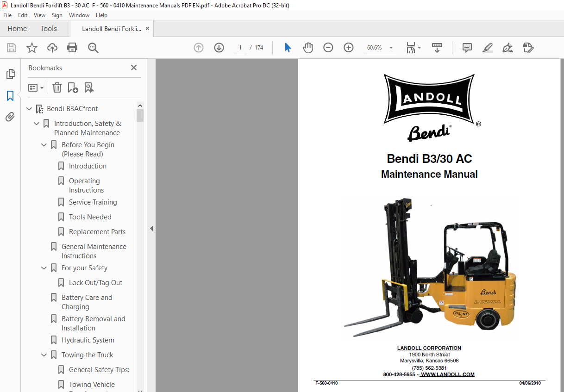Click the Fit page width icon
This screenshot has width=564, height=392.
pos(411,48)
